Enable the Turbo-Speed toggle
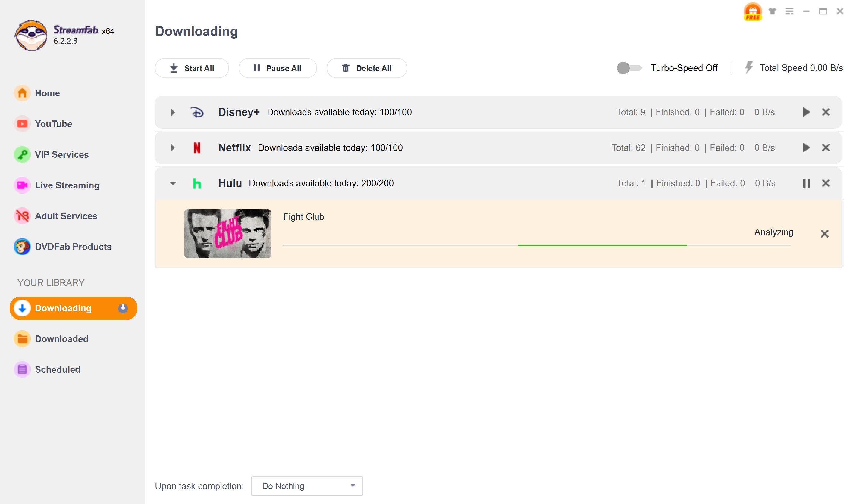Image resolution: width=853 pixels, height=504 pixels. 629,68
